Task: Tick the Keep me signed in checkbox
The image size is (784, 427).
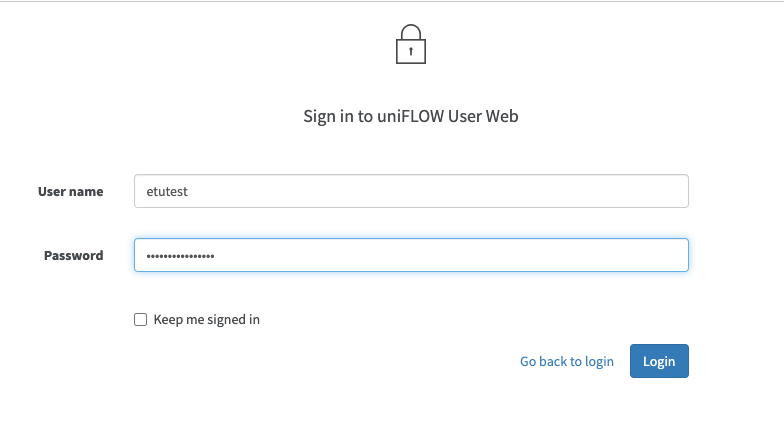Action: pyautogui.click(x=140, y=320)
